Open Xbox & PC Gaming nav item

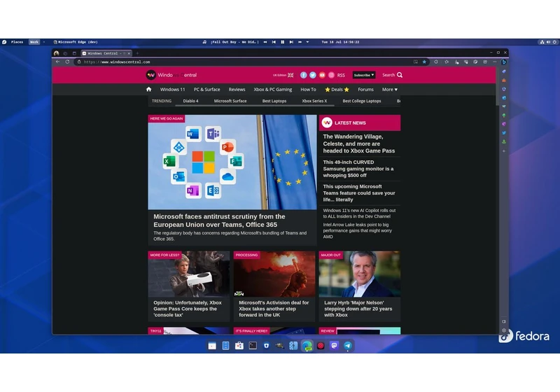click(273, 90)
